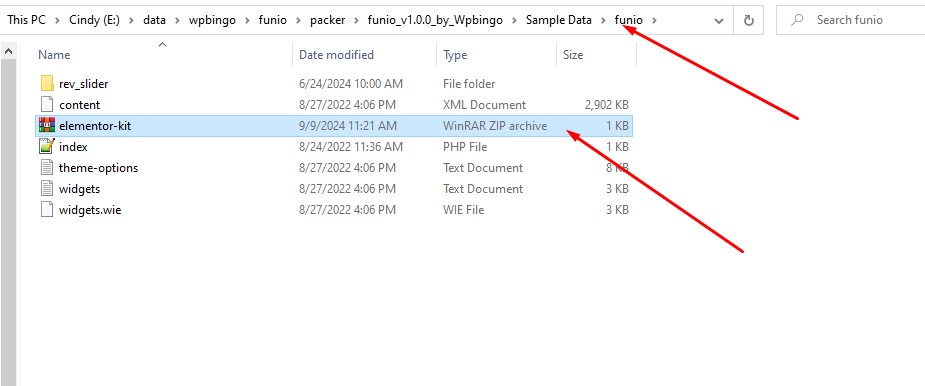Screen dimensions: 925x386
Task: Expand the chevron after packer breadcrumb
Action: point(356,21)
